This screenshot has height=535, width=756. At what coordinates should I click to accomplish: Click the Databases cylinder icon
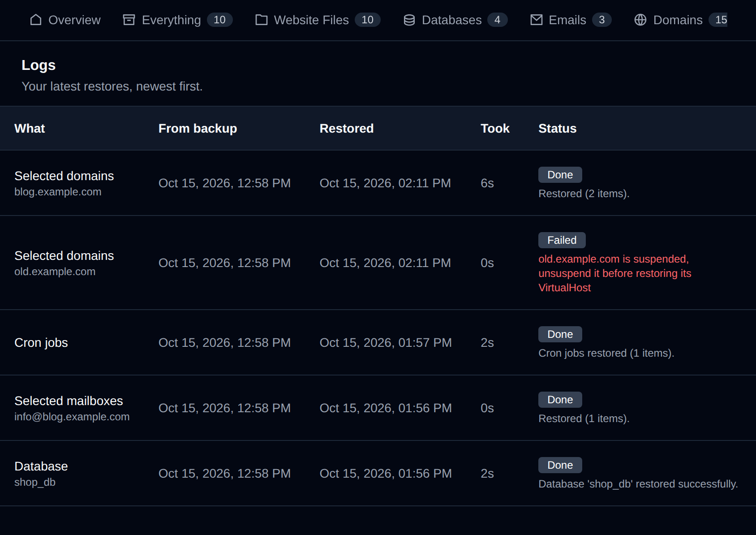point(409,20)
